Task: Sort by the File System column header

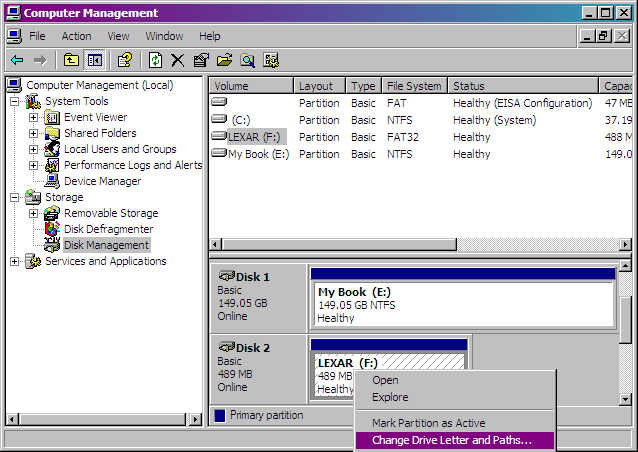Action: point(415,86)
